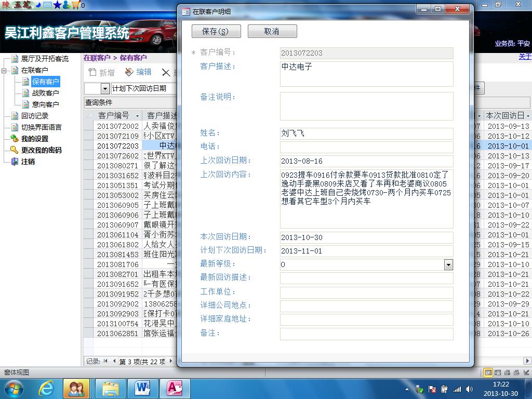Click the 意向客户 document icon

click(x=25, y=104)
